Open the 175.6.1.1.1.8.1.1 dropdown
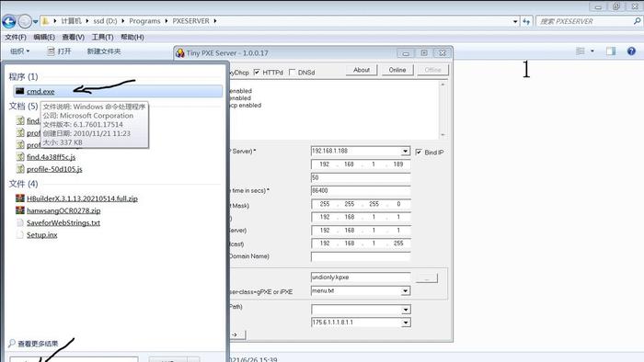Screen dimensions: 644x362 (406, 322)
